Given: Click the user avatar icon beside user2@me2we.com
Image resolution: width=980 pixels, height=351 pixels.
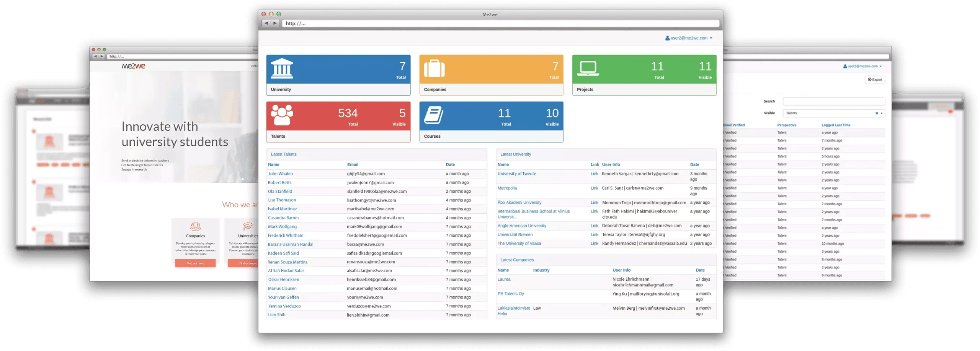Looking at the screenshot, I should (x=667, y=38).
